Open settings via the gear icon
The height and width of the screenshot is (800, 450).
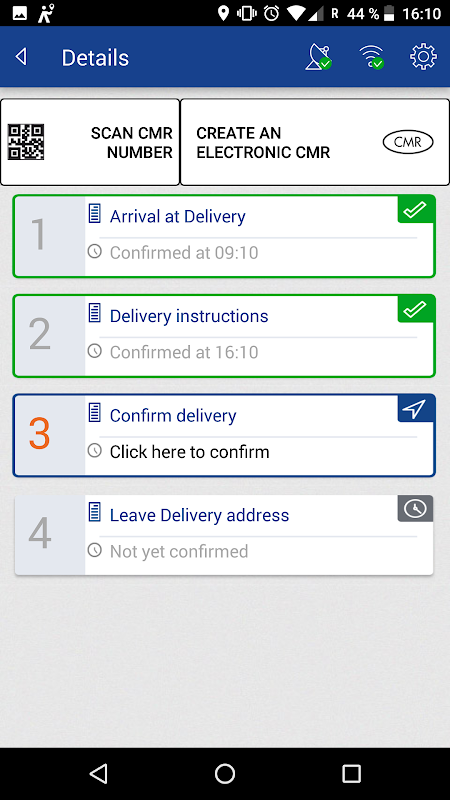423,57
